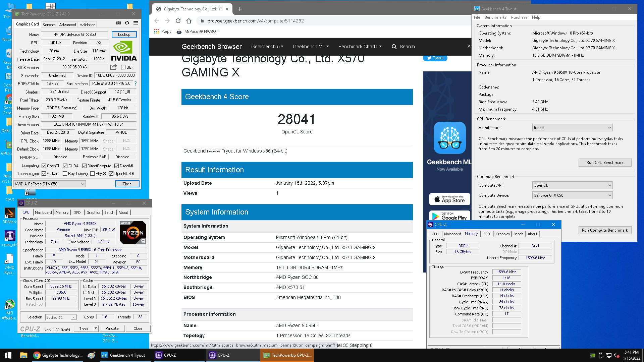Go back in the Chrome browser
Image resolution: width=644 pixels, height=362 pixels.
(157, 21)
